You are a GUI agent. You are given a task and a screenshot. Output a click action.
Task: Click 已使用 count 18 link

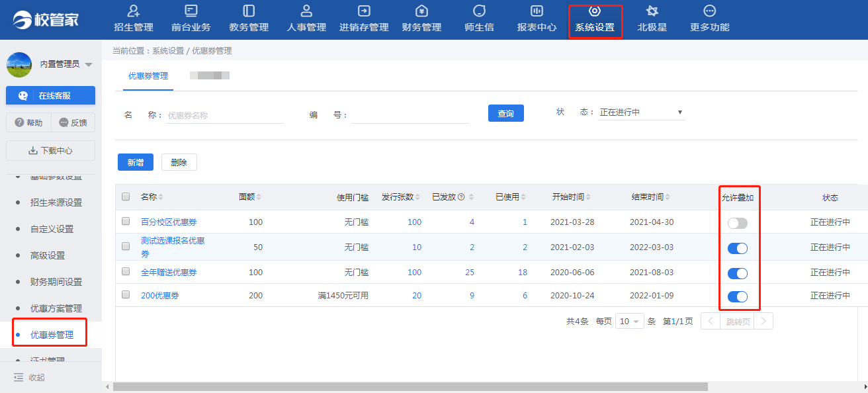pyautogui.click(x=523, y=272)
